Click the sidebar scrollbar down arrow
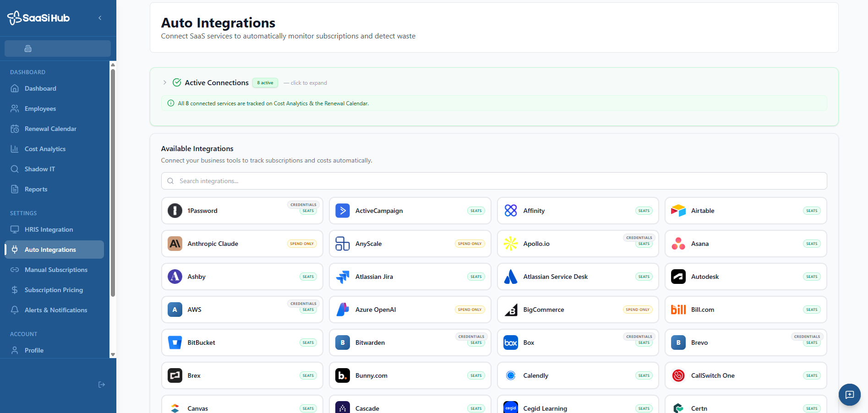 (113, 355)
